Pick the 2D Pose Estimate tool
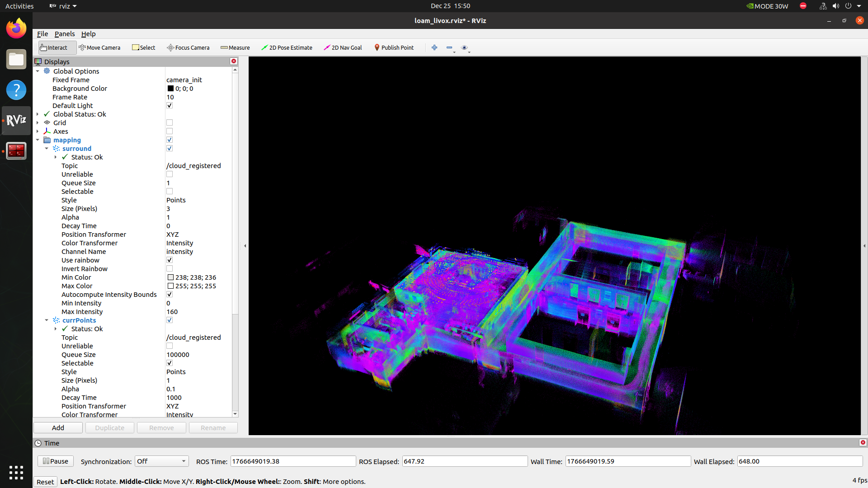The height and width of the screenshot is (488, 868). coord(287,47)
